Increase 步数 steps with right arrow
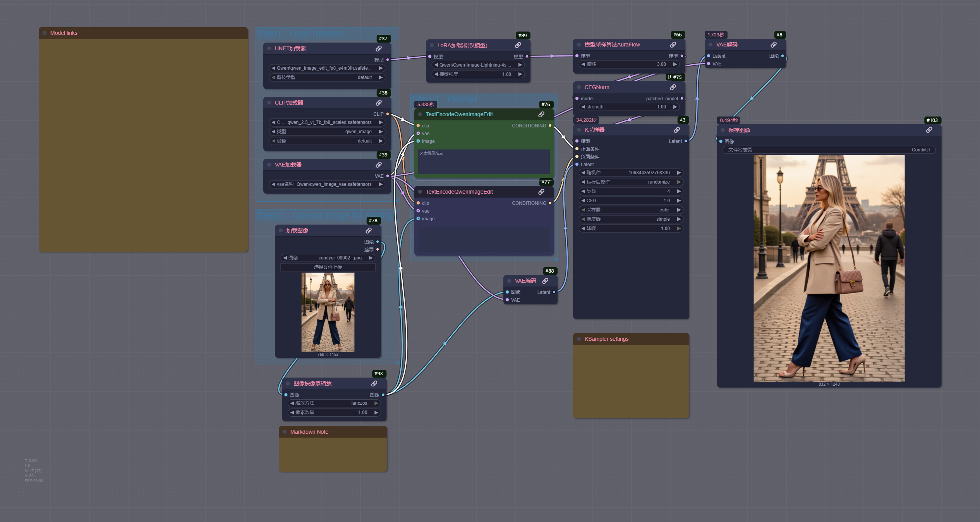 coord(678,191)
